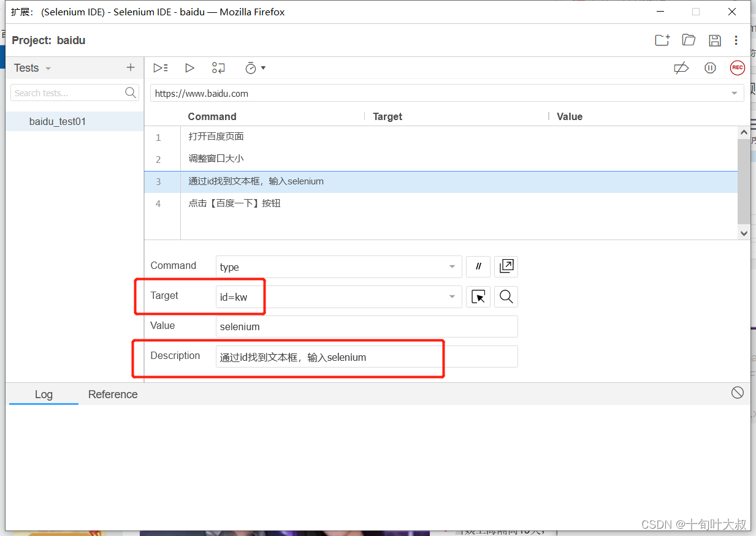This screenshot has height=536, width=756.
Task: Run all tests in suite
Action: [161, 68]
